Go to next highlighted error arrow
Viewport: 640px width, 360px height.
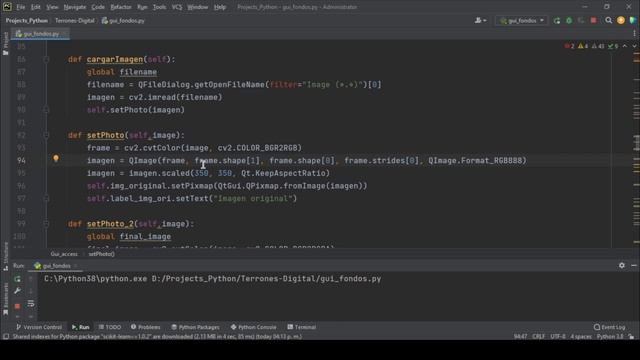click(x=634, y=46)
